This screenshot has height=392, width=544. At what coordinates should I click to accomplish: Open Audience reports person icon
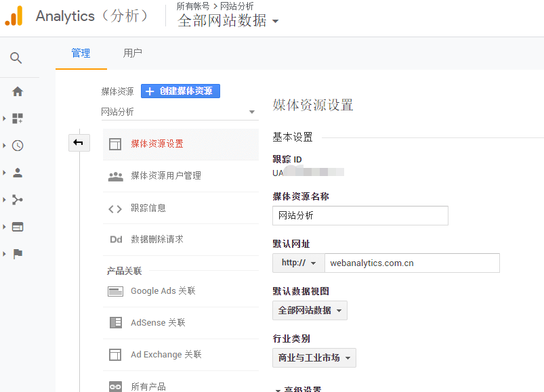click(18, 173)
